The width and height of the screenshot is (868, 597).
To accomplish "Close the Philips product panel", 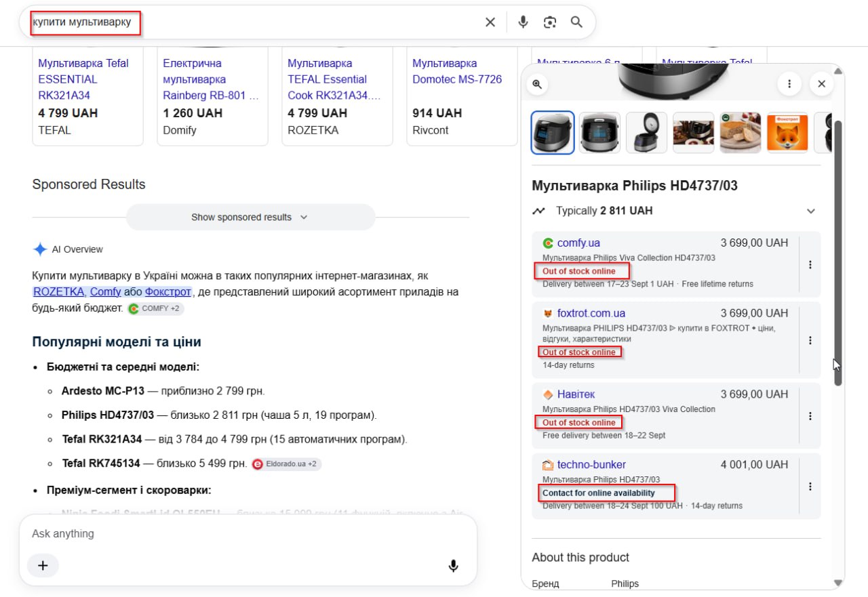I will pyautogui.click(x=821, y=84).
